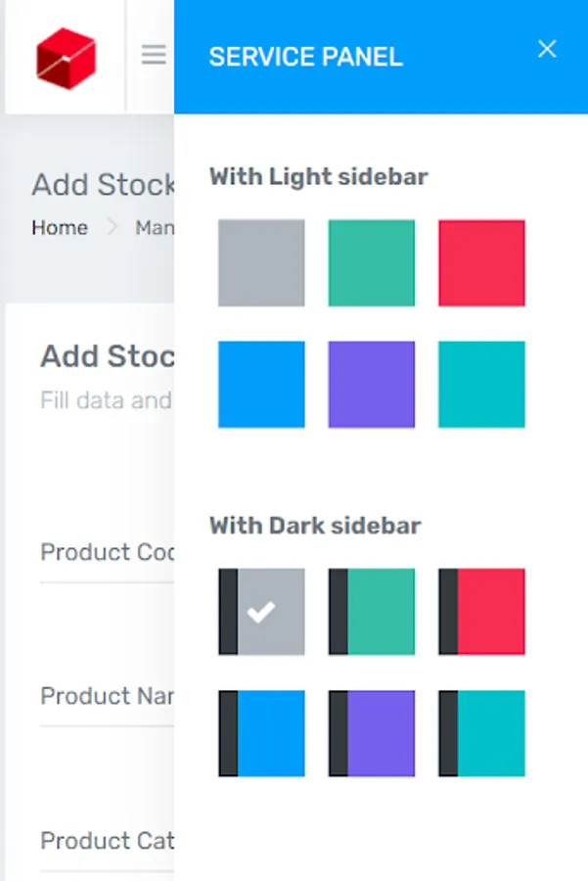Go to Home breadcrumb link

60,228
